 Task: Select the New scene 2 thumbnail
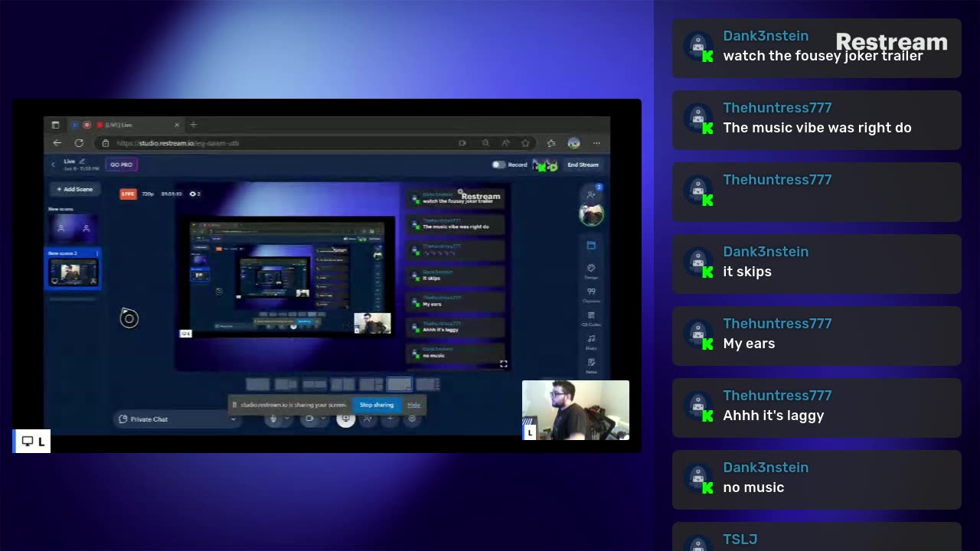[73, 272]
